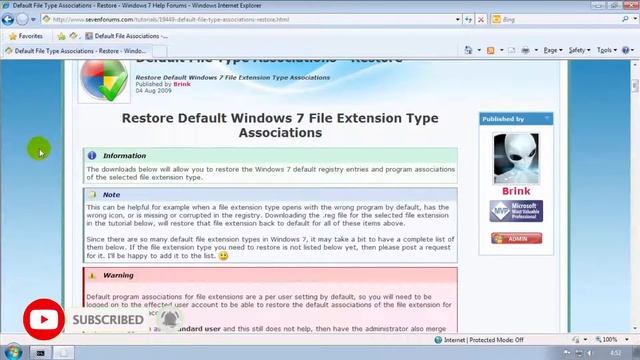Click the 100% zoom level button
Image resolution: width=640 pixels, height=360 pixels.
[607, 340]
